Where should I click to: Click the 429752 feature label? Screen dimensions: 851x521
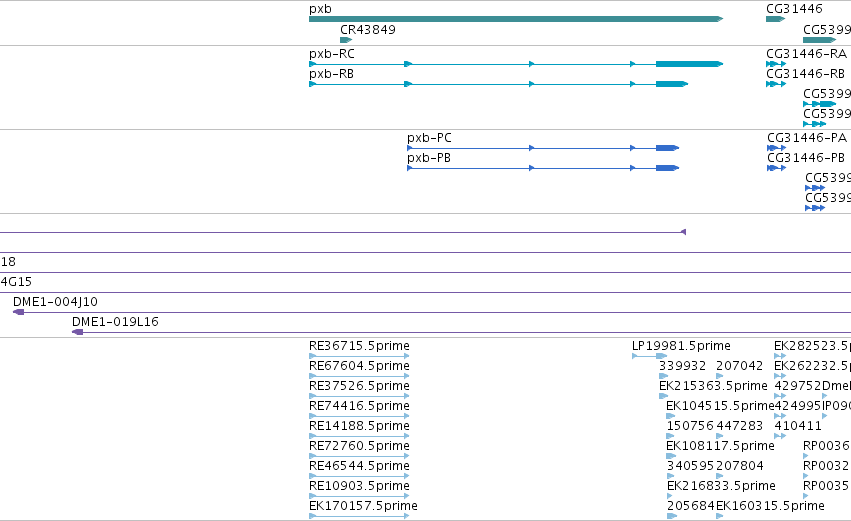tap(798, 386)
